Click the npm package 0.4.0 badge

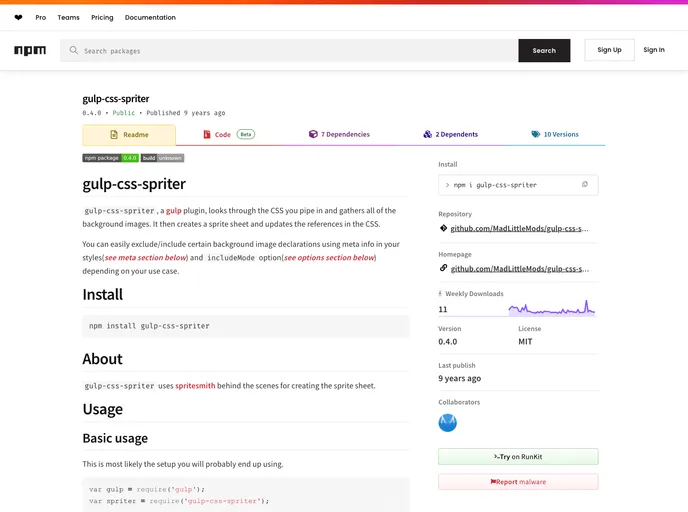click(111, 158)
